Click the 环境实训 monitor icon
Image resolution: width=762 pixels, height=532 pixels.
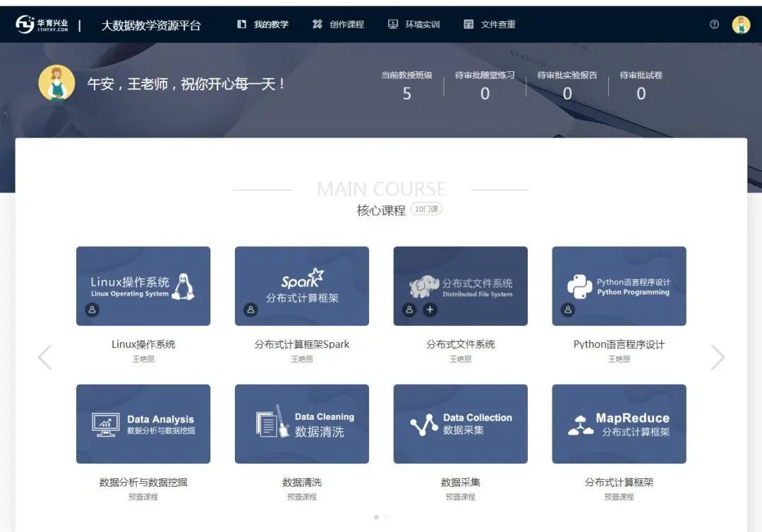coord(392,24)
